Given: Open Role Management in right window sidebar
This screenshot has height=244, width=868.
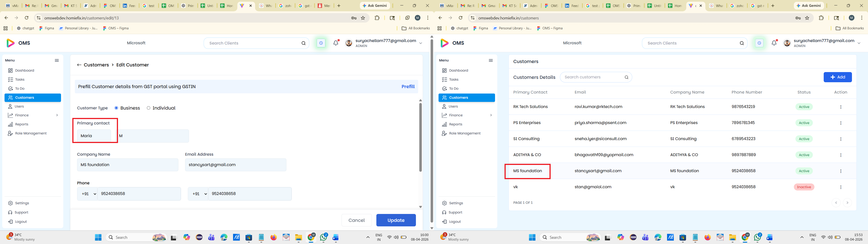Looking at the screenshot, I should click(465, 134).
